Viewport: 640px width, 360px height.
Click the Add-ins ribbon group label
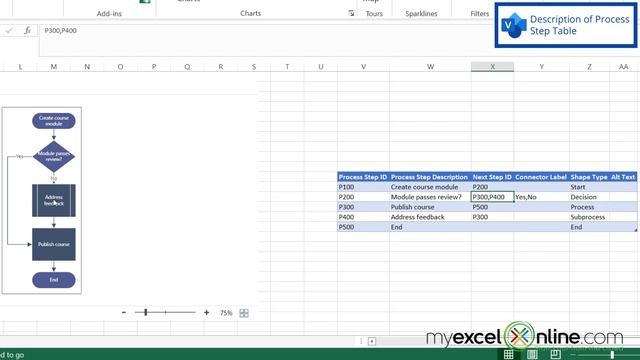[109, 13]
